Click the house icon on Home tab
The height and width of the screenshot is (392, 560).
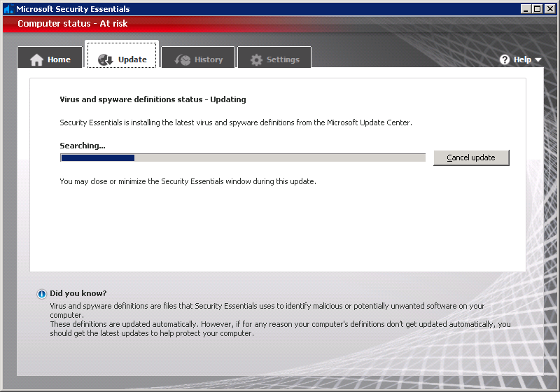36,60
